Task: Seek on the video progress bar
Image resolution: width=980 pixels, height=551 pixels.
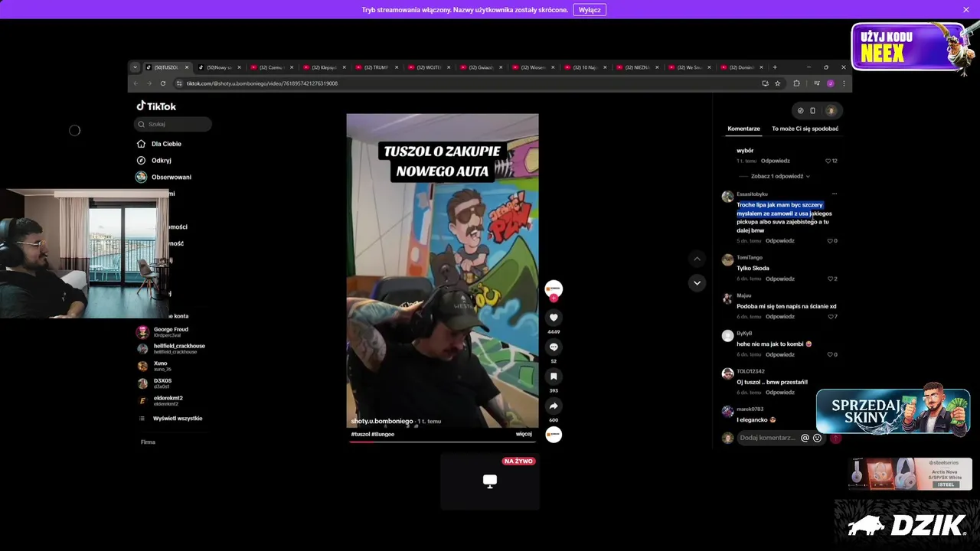Action: tap(444, 442)
